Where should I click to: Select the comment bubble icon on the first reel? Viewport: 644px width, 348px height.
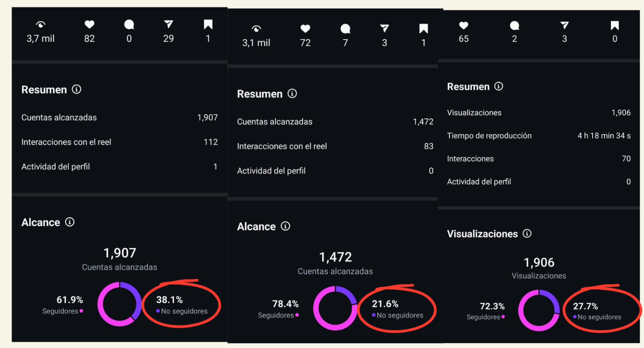129,24
